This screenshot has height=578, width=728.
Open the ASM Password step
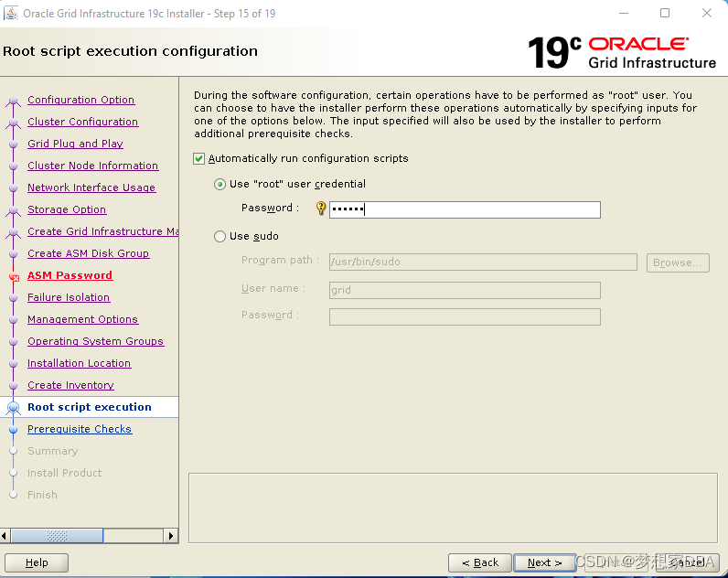(70, 275)
